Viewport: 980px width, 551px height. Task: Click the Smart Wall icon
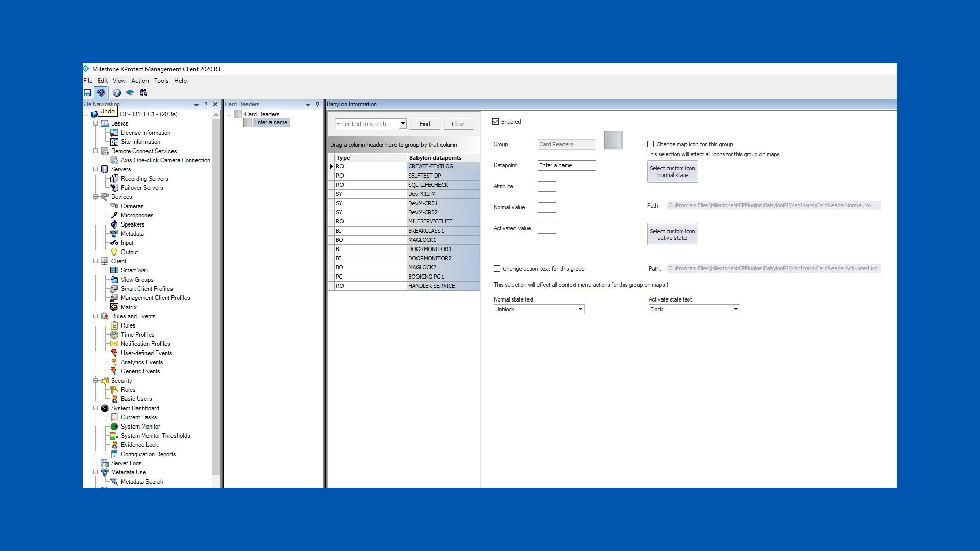click(x=114, y=270)
